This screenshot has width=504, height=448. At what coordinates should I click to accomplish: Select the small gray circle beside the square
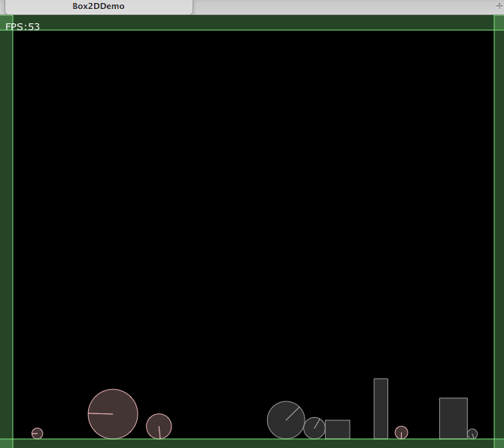click(x=314, y=428)
